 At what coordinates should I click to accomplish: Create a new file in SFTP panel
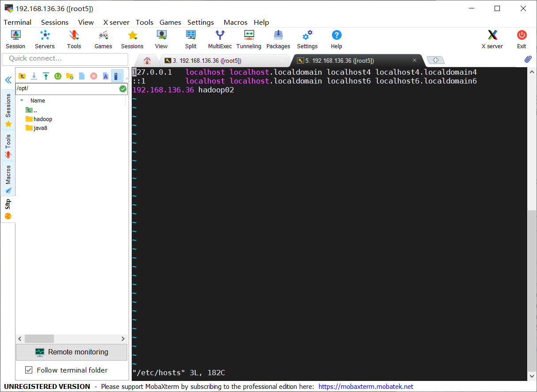[82, 76]
